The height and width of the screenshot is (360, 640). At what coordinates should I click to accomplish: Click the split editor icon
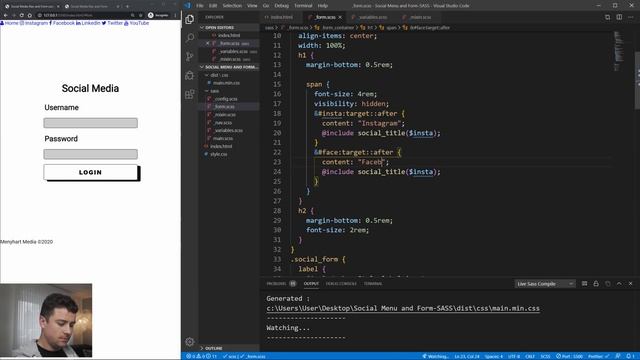coord(619,17)
